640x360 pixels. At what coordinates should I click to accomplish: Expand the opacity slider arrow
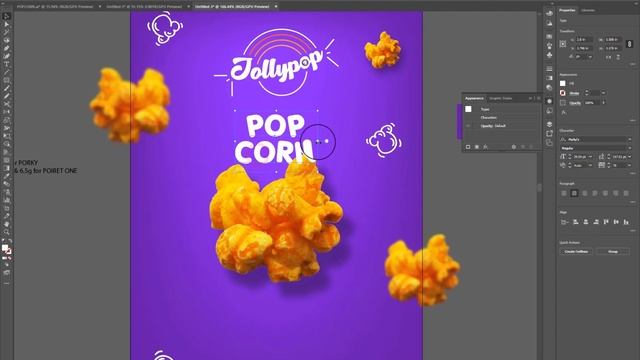[603, 103]
